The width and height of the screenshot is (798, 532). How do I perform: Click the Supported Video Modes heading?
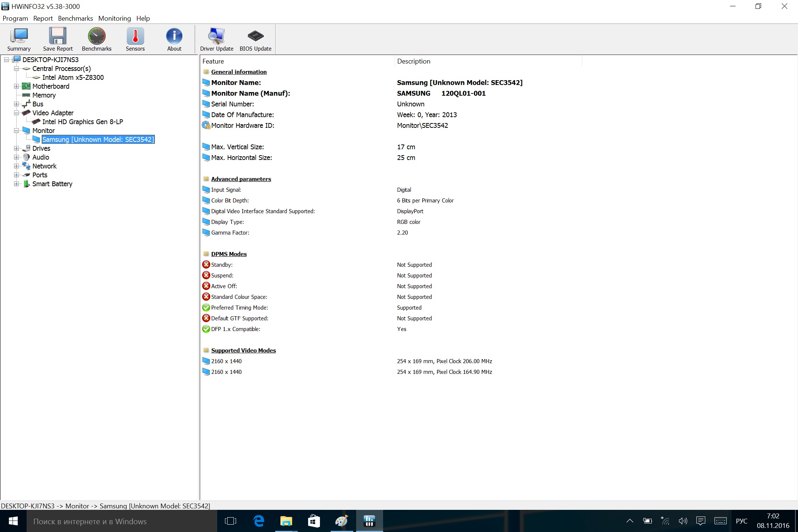[x=243, y=351]
